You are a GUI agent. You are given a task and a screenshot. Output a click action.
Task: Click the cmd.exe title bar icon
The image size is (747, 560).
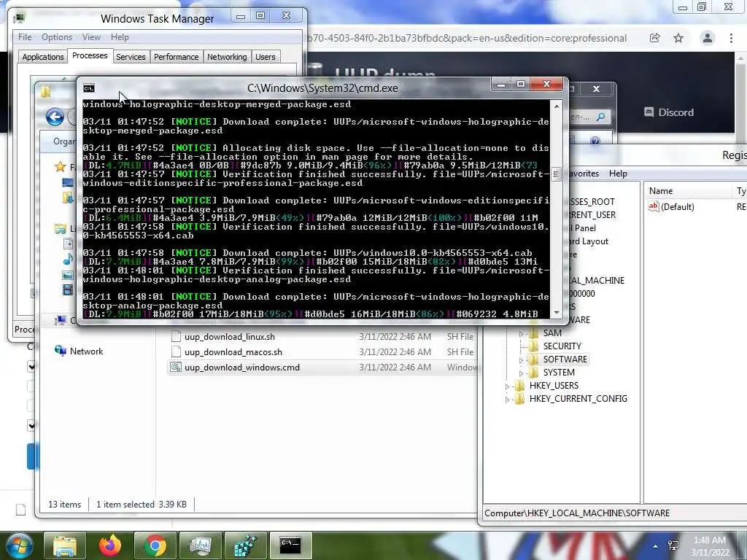click(x=88, y=88)
